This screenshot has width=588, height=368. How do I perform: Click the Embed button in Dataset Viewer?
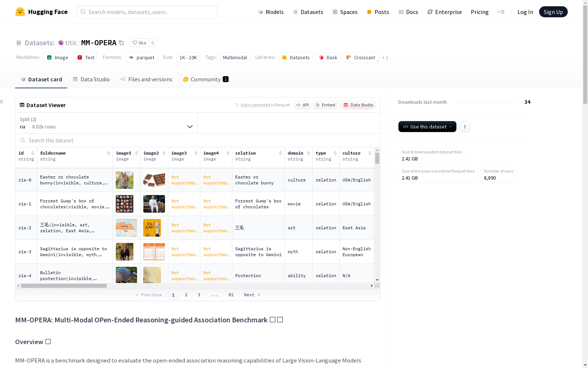click(325, 105)
